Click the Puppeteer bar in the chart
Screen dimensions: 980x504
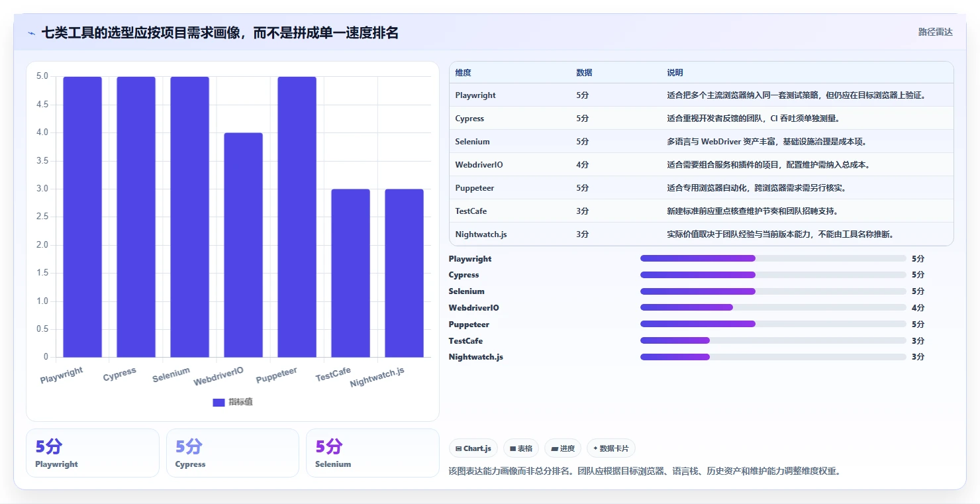click(297, 217)
